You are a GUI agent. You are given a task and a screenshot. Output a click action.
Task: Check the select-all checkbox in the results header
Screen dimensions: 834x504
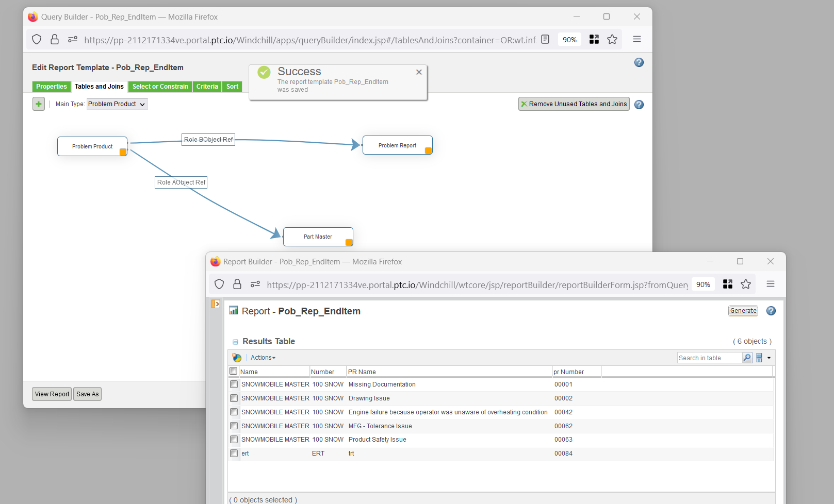tap(233, 371)
